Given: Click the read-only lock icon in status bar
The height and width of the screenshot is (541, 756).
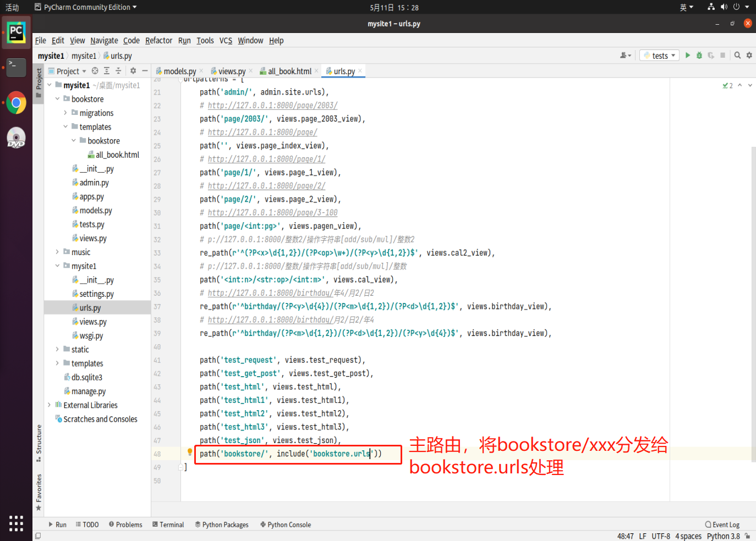Looking at the screenshot, I should coord(747,536).
